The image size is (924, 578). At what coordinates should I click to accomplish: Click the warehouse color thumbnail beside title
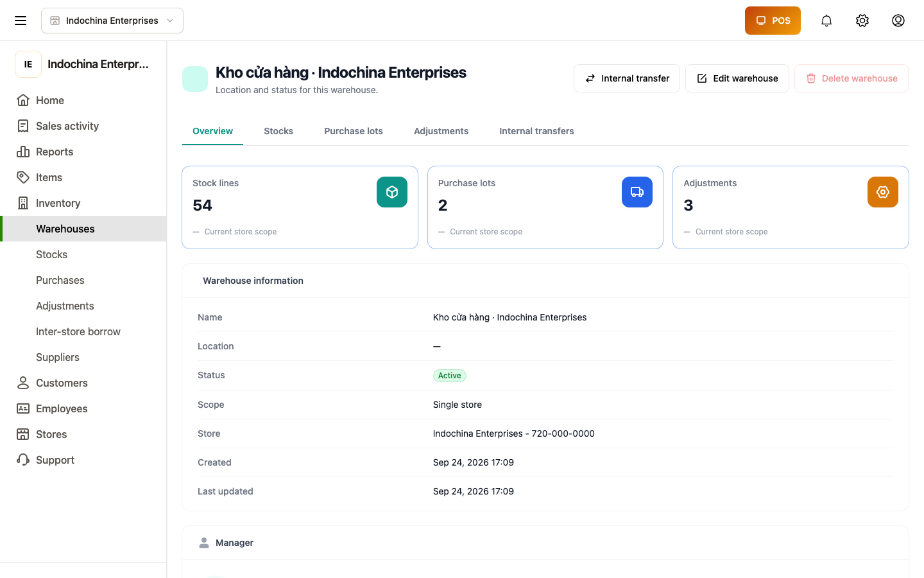[x=195, y=79]
